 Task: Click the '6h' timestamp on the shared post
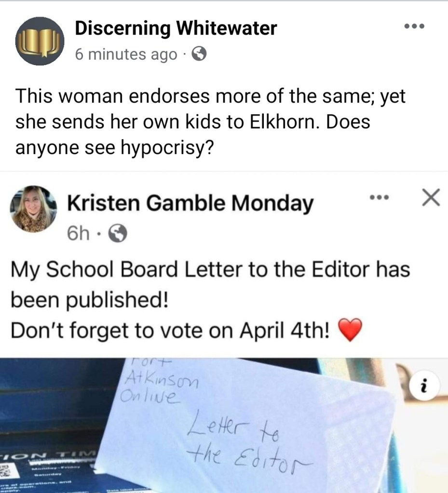point(78,233)
